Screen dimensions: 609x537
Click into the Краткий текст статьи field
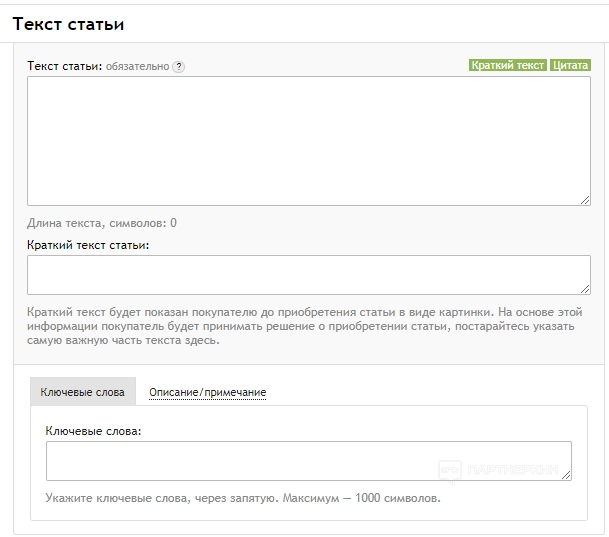click(x=308, y=274)
